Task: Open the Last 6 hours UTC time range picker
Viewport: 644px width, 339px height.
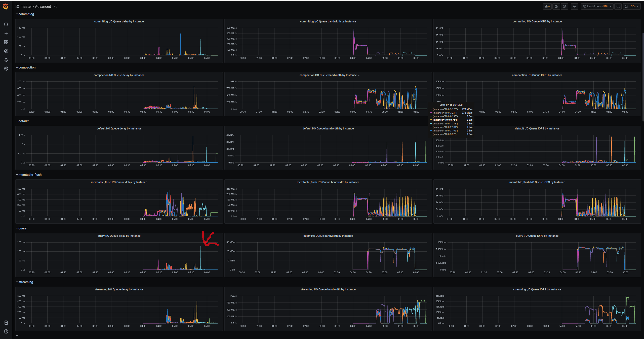Action: pyautogui.click(x=597, y=6)
